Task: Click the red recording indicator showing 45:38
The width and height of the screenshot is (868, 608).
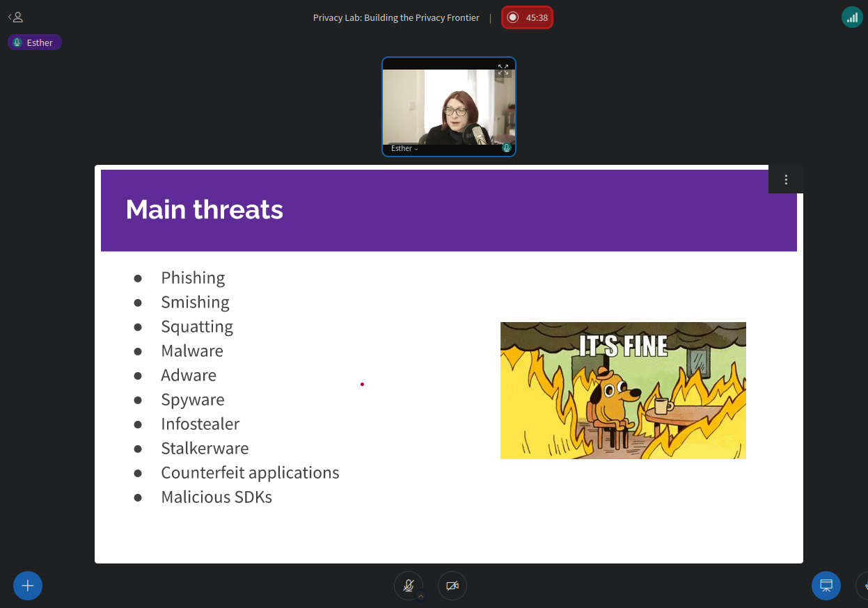Action: click(x=527, y=17)
